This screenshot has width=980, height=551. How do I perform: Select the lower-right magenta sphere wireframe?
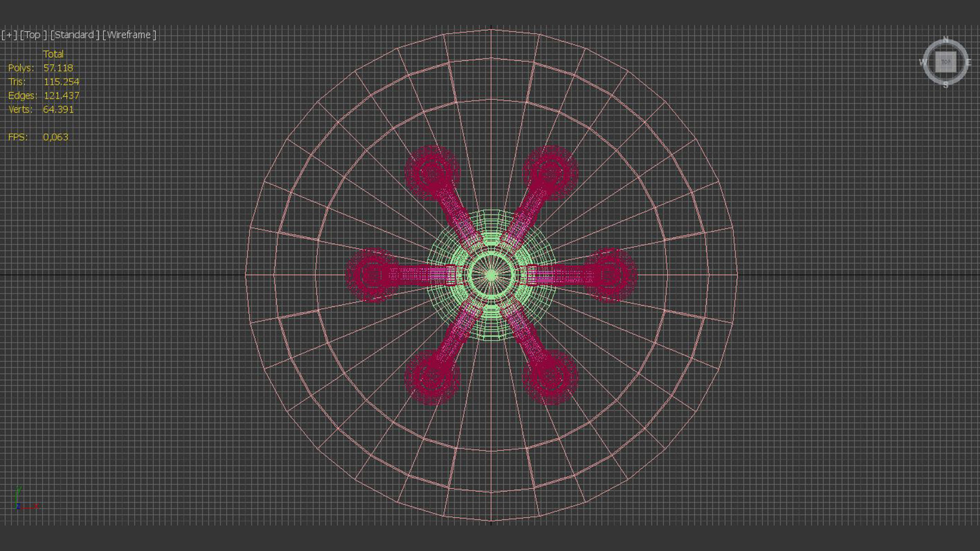550,378
